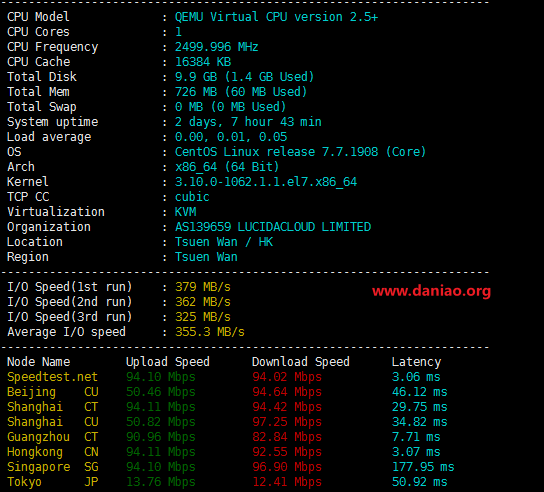Click the cubic TCP CC value
This screenshot has width=544, height=492.
point(192,197)
